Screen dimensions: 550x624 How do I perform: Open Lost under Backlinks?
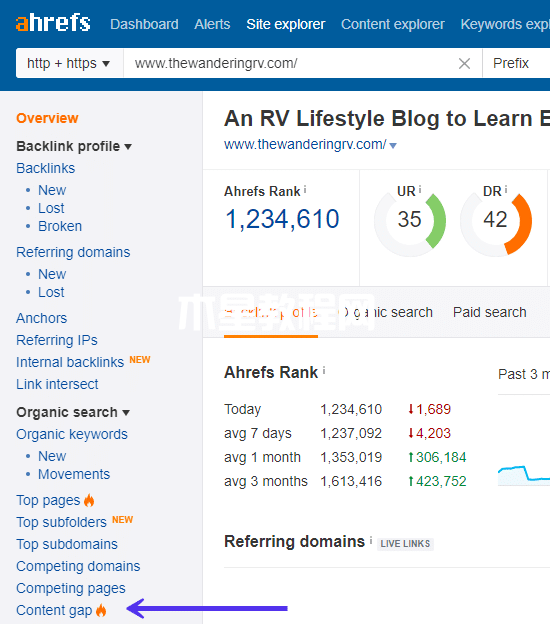pos(51,208)
